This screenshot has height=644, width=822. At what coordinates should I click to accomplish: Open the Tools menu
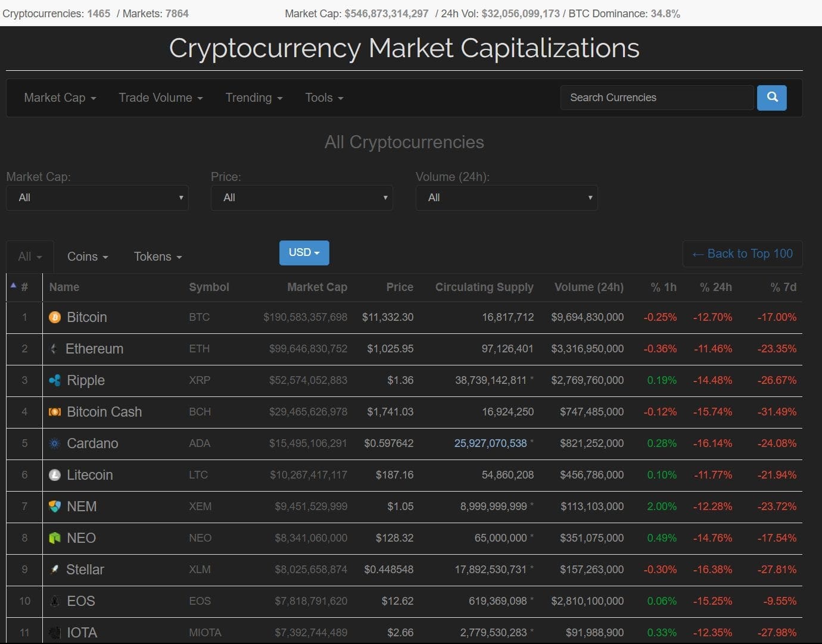pyautogui.click(x=324, y=98)
